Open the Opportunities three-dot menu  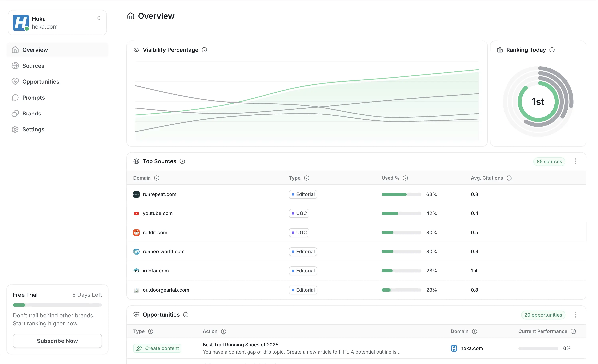point(576,315)
